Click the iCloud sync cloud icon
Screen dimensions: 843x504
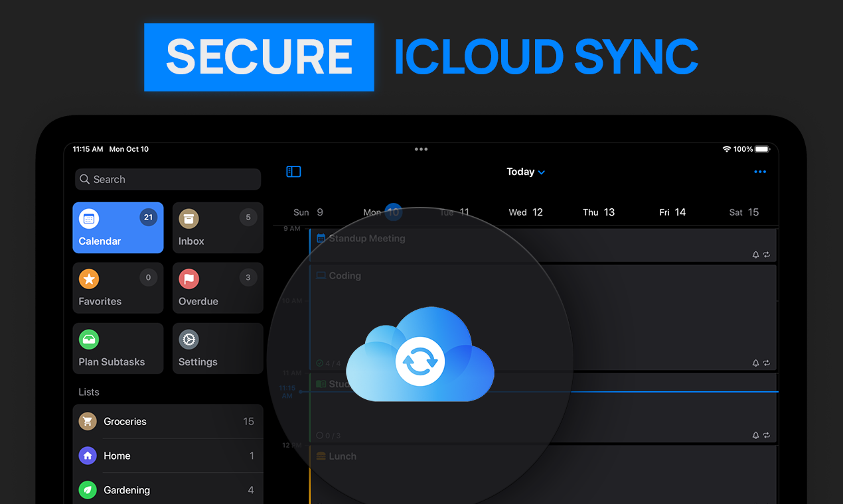tap(420, 355)
